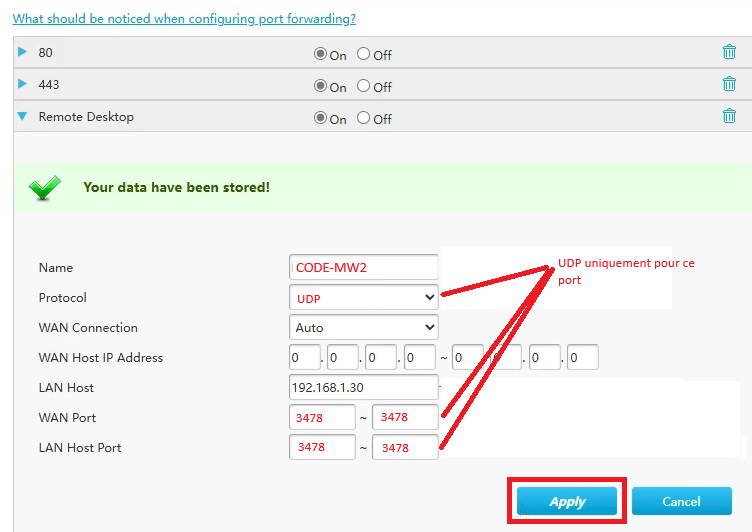The image size is (752, 532).
Task: Click the LAN Host Port end field
Action: [405, 448]
